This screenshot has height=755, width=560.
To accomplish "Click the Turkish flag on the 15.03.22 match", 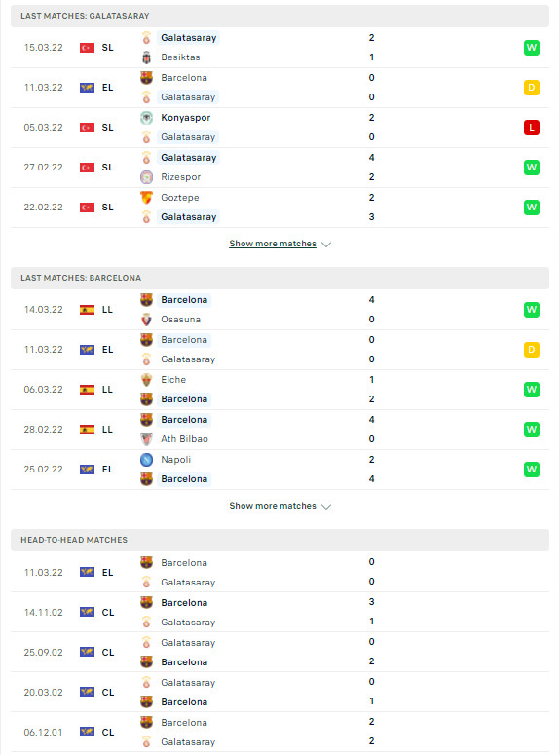I will pos(87,48).
